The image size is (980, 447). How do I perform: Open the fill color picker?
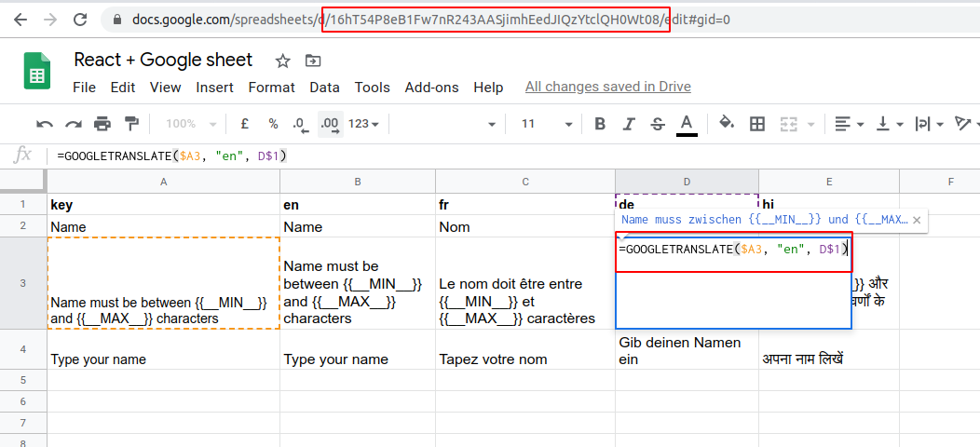[x=727, y=123]
